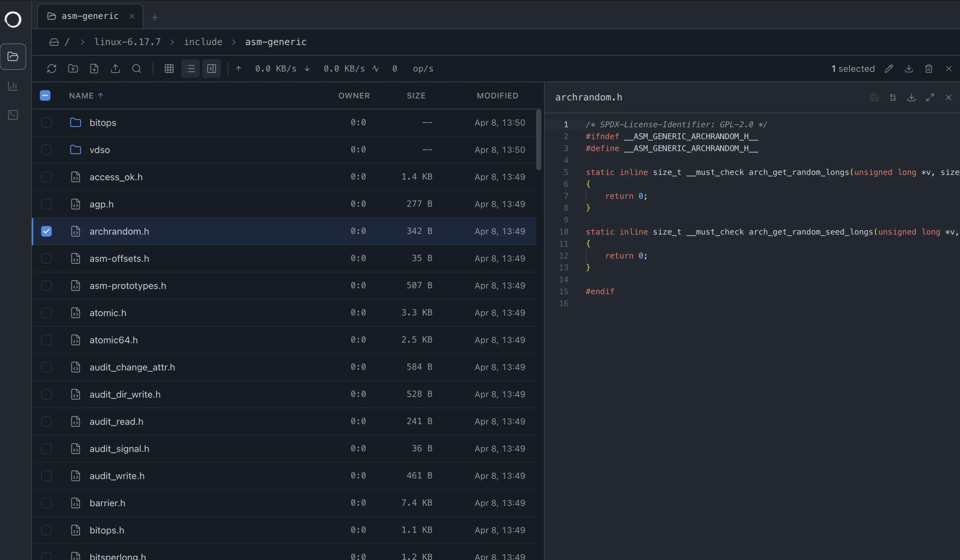Screen dimensions: 960x560
Task: Select the audit_signal.h file row
Action: point(284,449)
